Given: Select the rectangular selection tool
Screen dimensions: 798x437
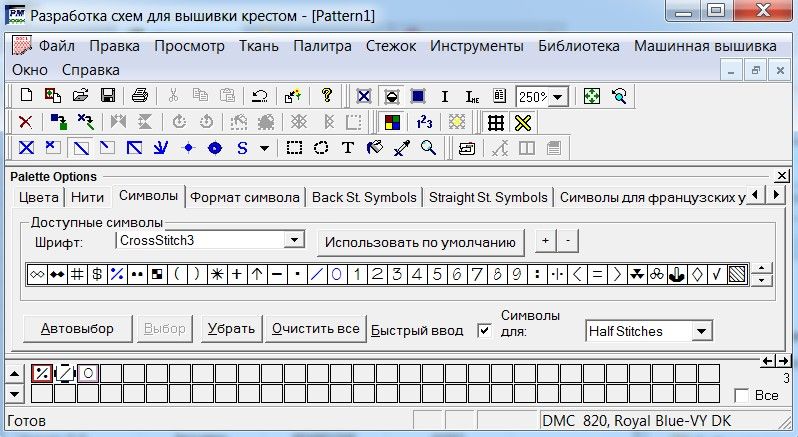Looking at the screenshot, I should point(294,148).
